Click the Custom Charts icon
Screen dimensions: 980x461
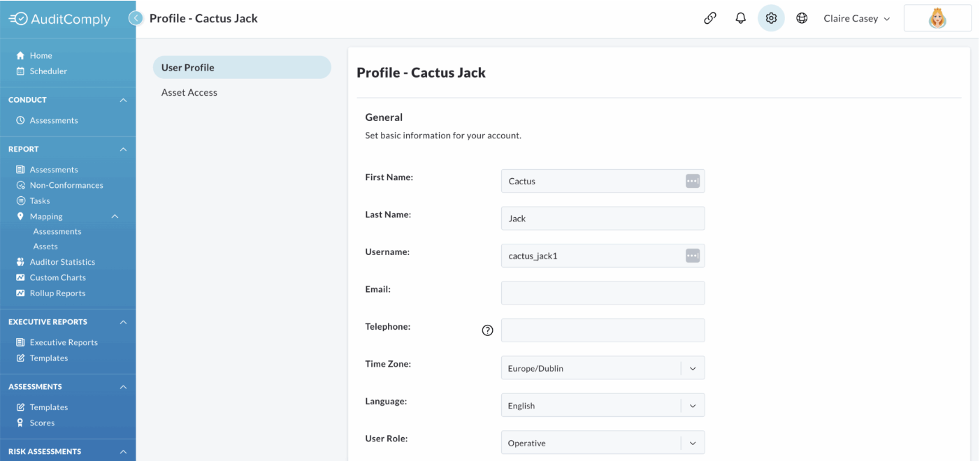coord(20,278)
